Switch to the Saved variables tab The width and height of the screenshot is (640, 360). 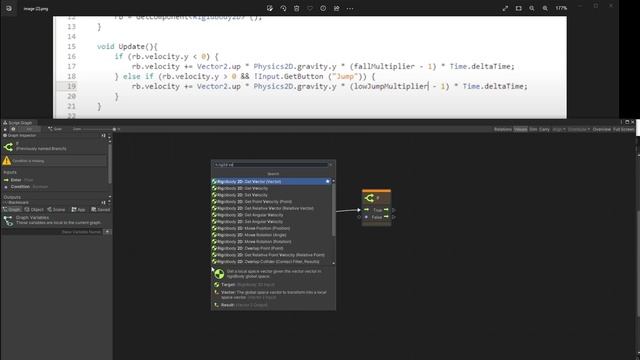[x=100, y=209]
